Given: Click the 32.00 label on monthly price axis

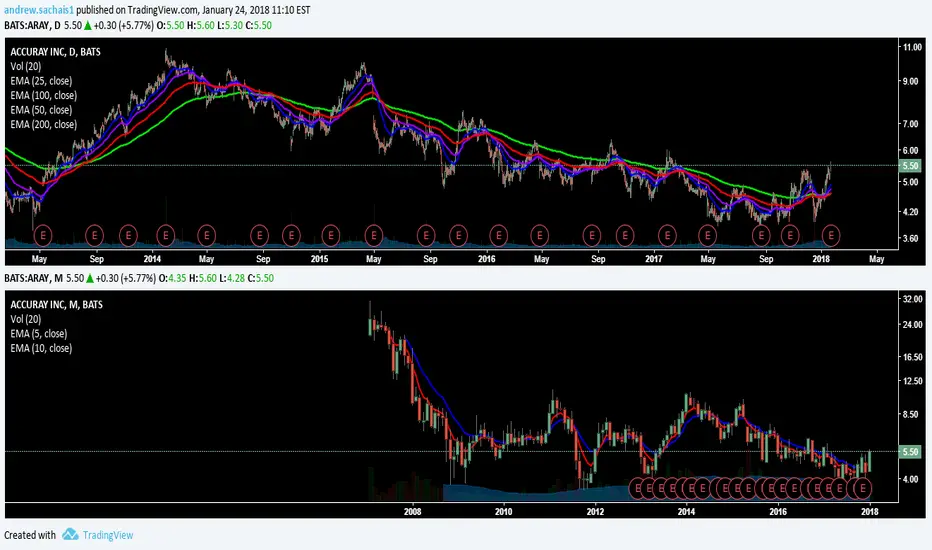Looking at the screenshot, I should tap(912, 299).
